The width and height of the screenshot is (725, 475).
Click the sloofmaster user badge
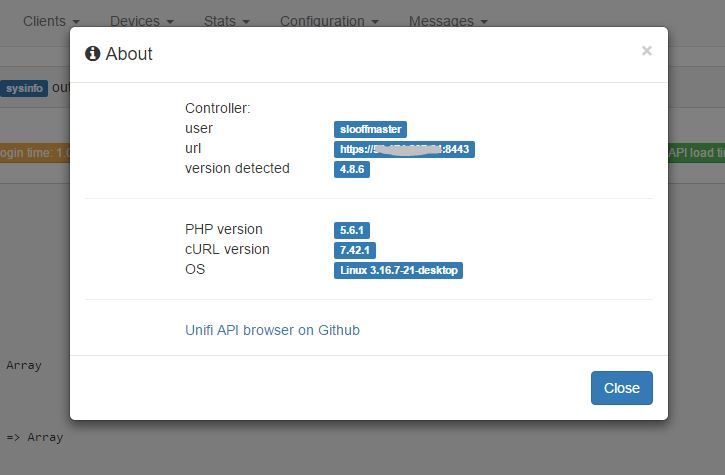[x=370, y=129]
